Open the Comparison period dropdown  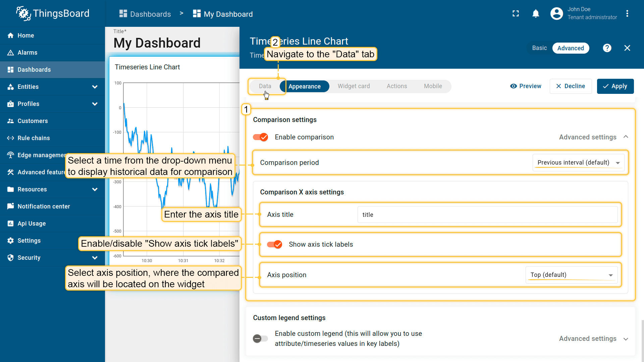[x=578, y=163]
